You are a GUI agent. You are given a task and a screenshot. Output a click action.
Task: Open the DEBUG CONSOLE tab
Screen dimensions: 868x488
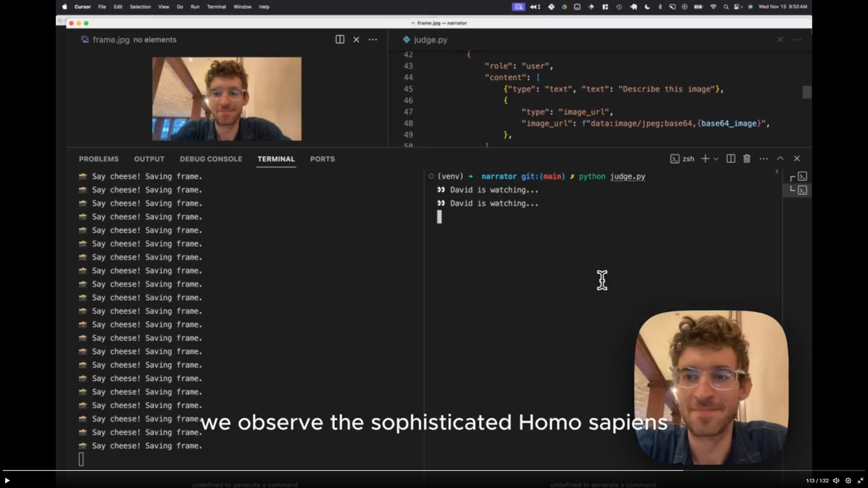211,159
